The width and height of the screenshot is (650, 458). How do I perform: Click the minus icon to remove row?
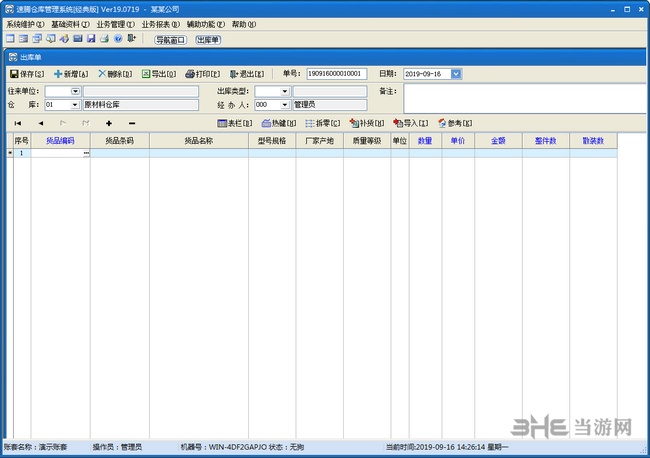point(131,123)
